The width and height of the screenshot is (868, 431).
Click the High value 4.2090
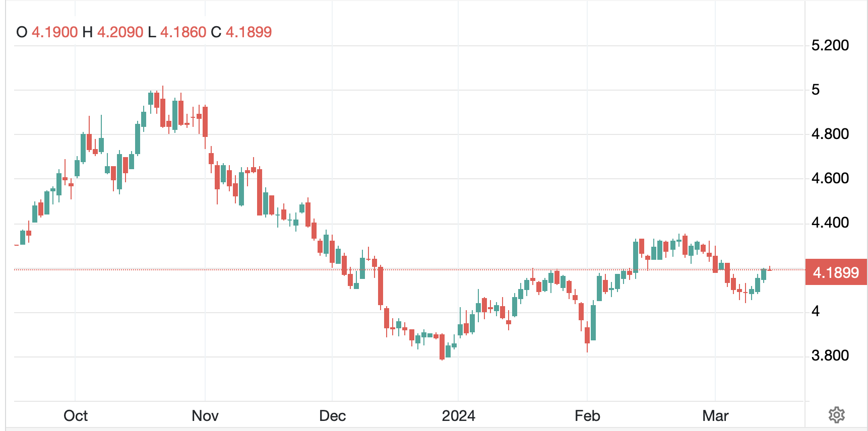click(120, 32)
